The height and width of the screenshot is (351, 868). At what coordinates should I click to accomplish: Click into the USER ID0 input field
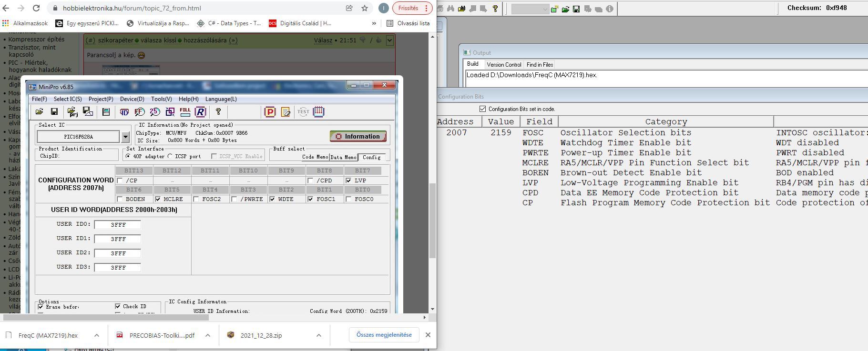click(117, 224)
